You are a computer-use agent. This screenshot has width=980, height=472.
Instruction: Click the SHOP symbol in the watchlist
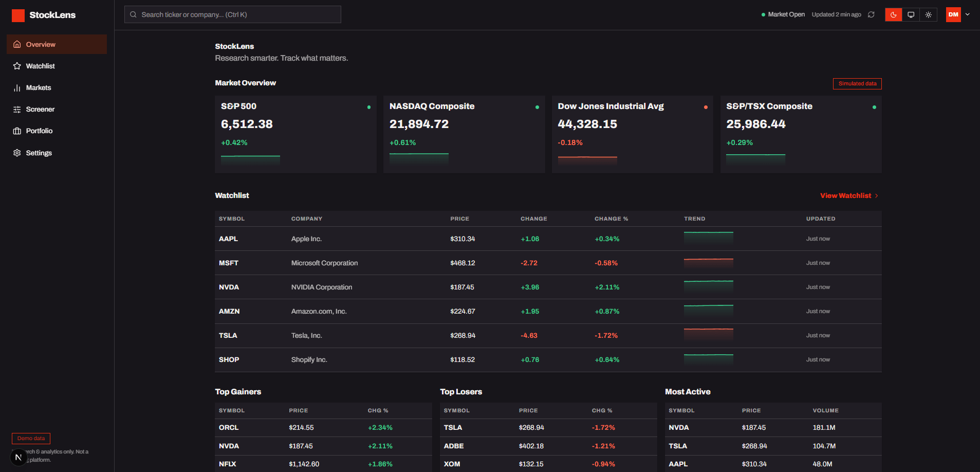[229, 360]
